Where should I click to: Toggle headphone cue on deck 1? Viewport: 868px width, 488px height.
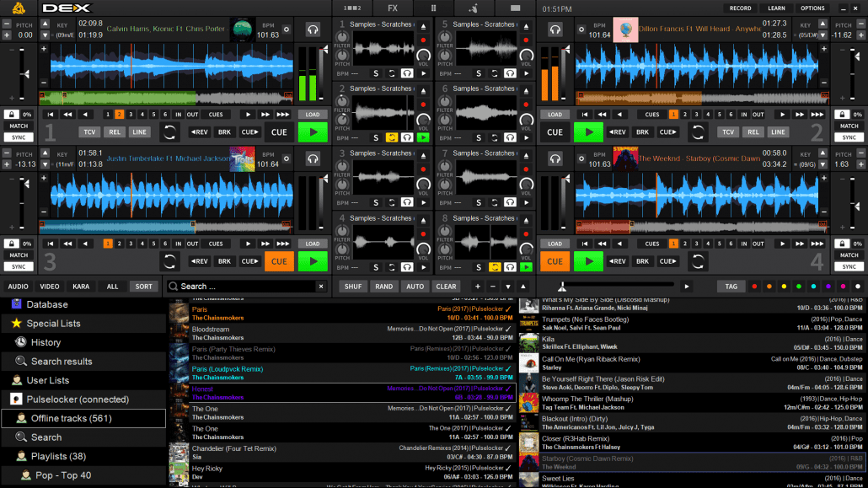[x=313, y=29]
